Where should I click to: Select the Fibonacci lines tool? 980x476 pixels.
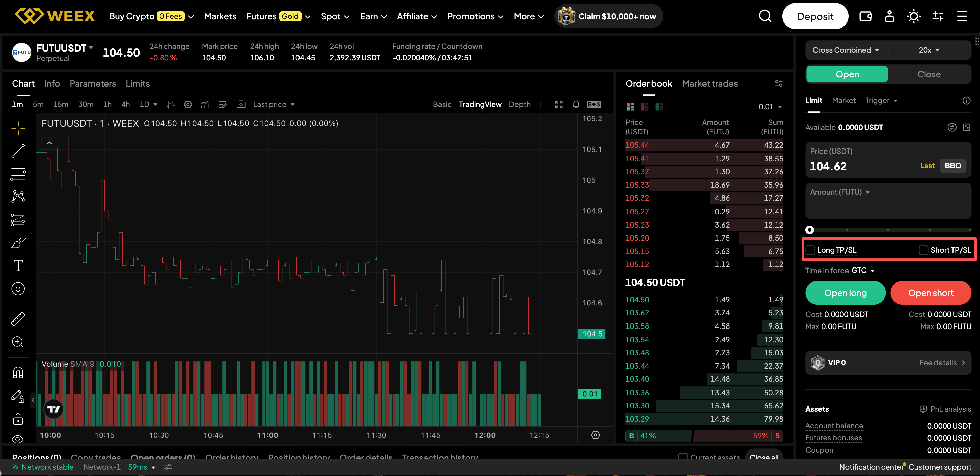point(18,174)
